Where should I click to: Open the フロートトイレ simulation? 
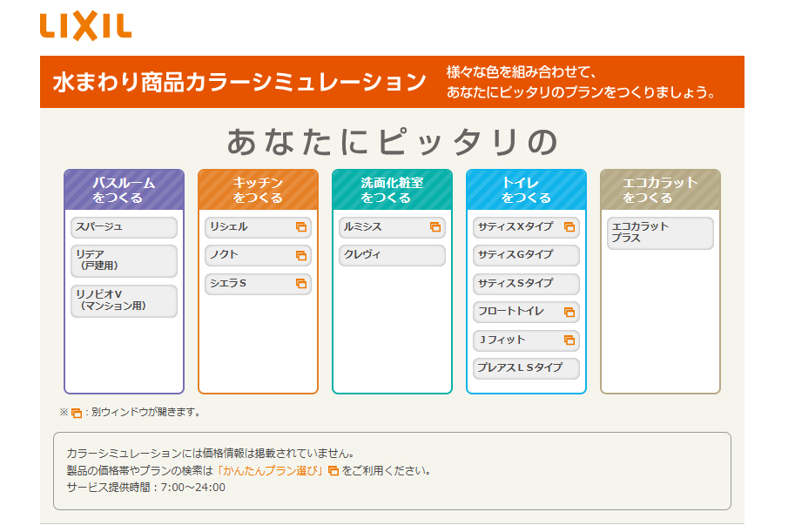point(526,312)
